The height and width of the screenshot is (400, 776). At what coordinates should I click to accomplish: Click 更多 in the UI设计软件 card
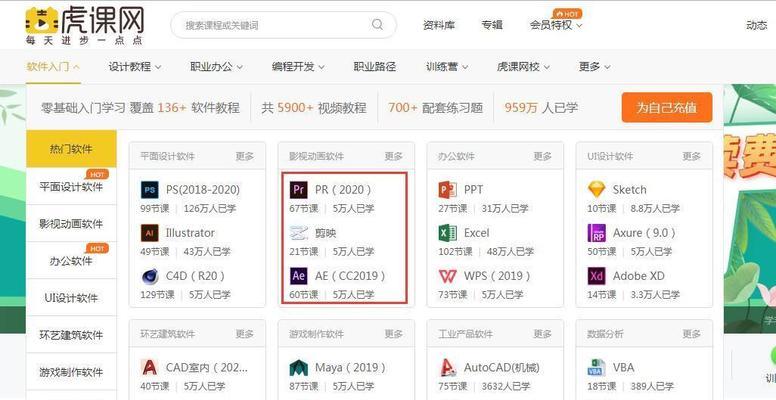[691, 156]
